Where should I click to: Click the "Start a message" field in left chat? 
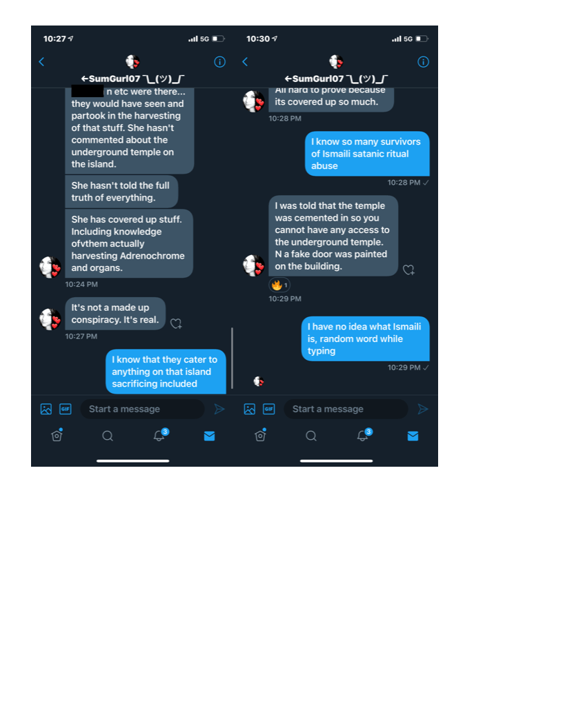tap(142, 409)
